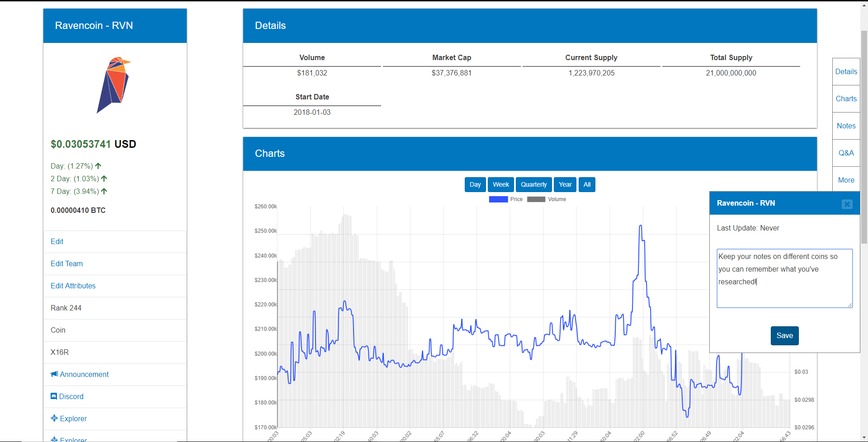The image size is (868, 442).
Task: Select Charts in the right sidebar
Action: [846, 99]
